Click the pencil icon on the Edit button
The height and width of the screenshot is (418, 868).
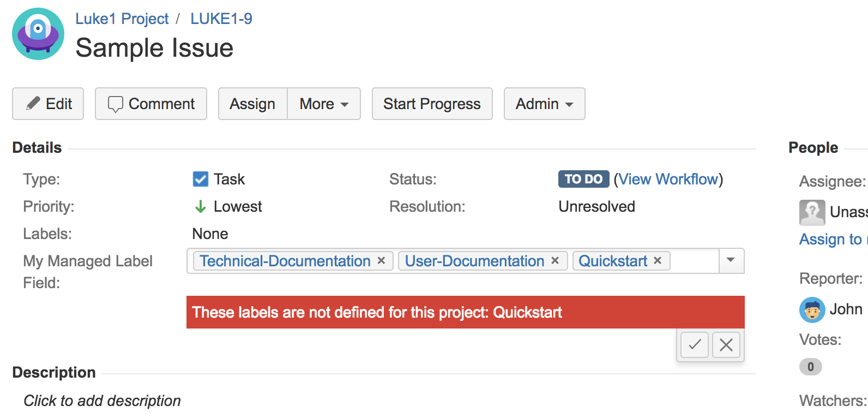[x=33, y=103]
